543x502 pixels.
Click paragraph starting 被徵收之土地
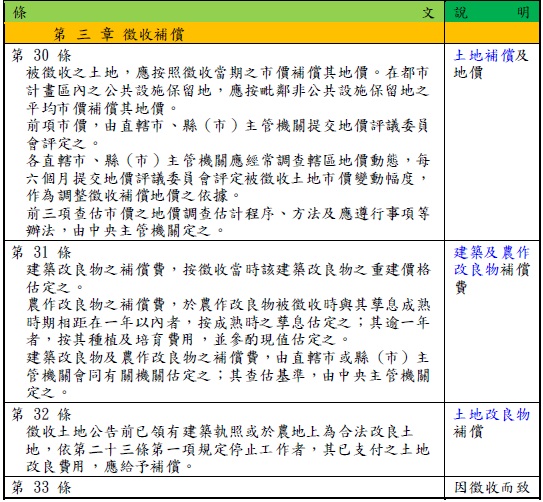click(x=228, y=91)
